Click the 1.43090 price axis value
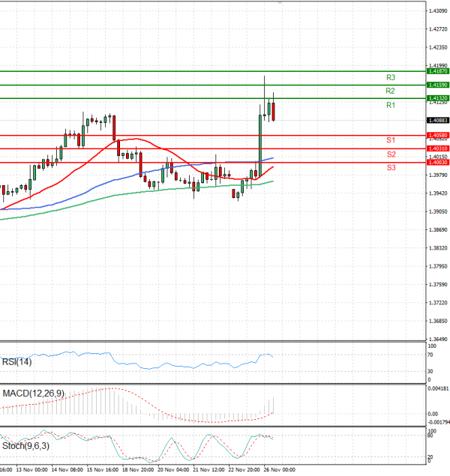Viewport: 450px width, 476px height. pyautogui.click(x=438, y=11)
